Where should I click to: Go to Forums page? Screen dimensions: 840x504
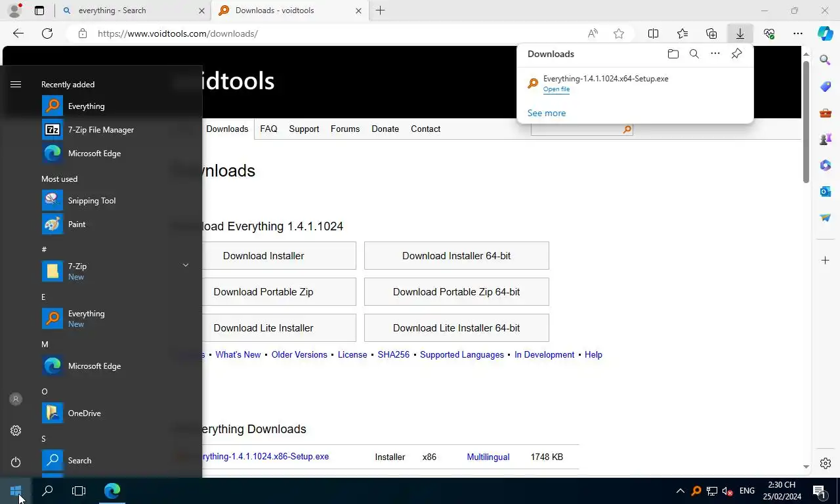(x=345, y=129)
